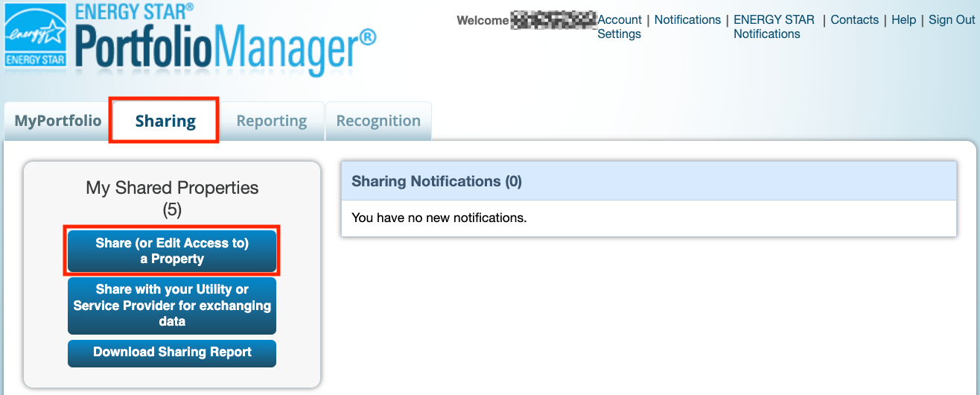Image resolution: width=980 pixels, height=395 pixels.
Task: Open Account Settings link
Action: point(620,27)
